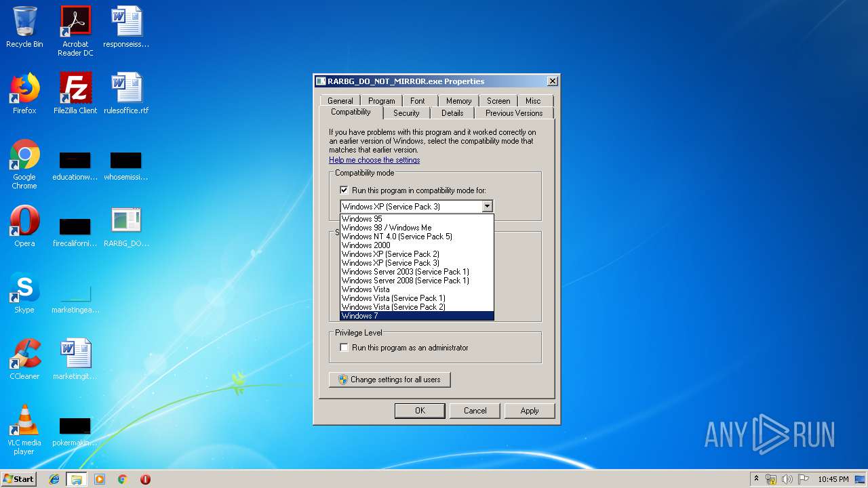Choose Windows 7 highlighted entry

pyautogui.click(x=416, y=316)
